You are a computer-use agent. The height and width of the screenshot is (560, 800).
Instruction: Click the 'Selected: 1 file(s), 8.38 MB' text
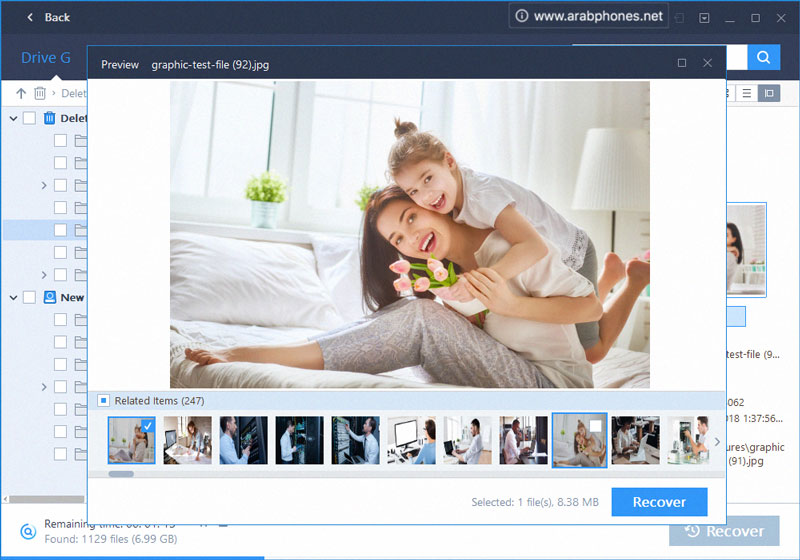pyautogui.click(x=535, y=502)
